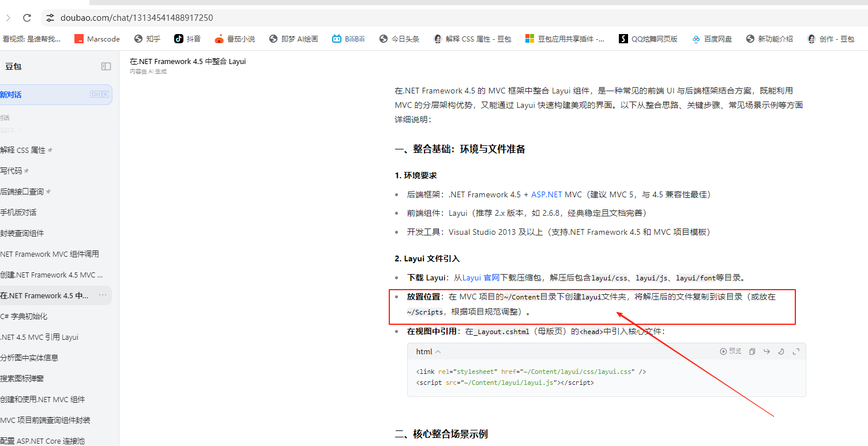The width and height of the screenshot is (868, 446).
Task: Open the 知乎 bookmark
Action: [147, 39]
